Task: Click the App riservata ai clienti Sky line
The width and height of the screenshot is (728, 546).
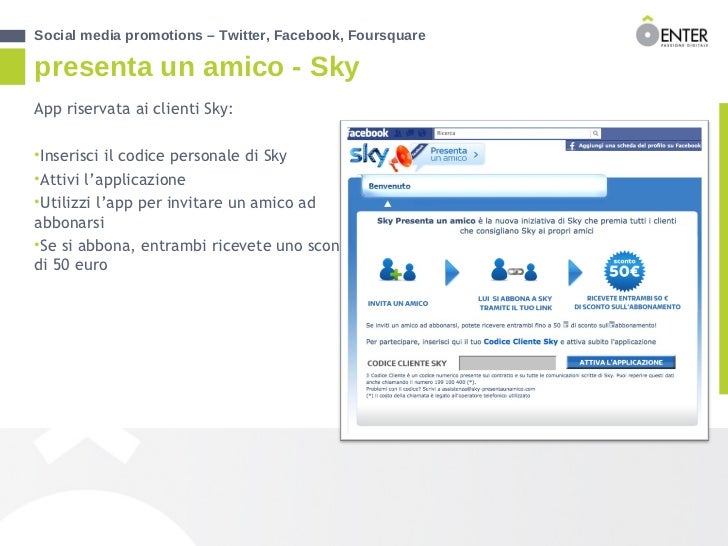Action: (133, 109)
